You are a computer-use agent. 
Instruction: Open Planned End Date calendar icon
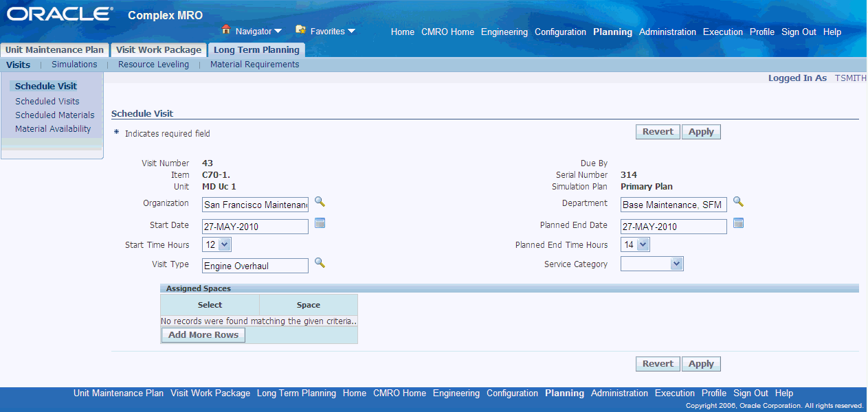pyautogui.click(x=738, y=223)
